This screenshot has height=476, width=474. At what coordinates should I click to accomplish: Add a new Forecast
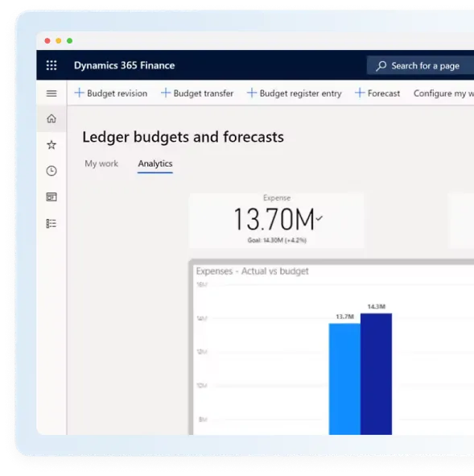click(377, 93)
